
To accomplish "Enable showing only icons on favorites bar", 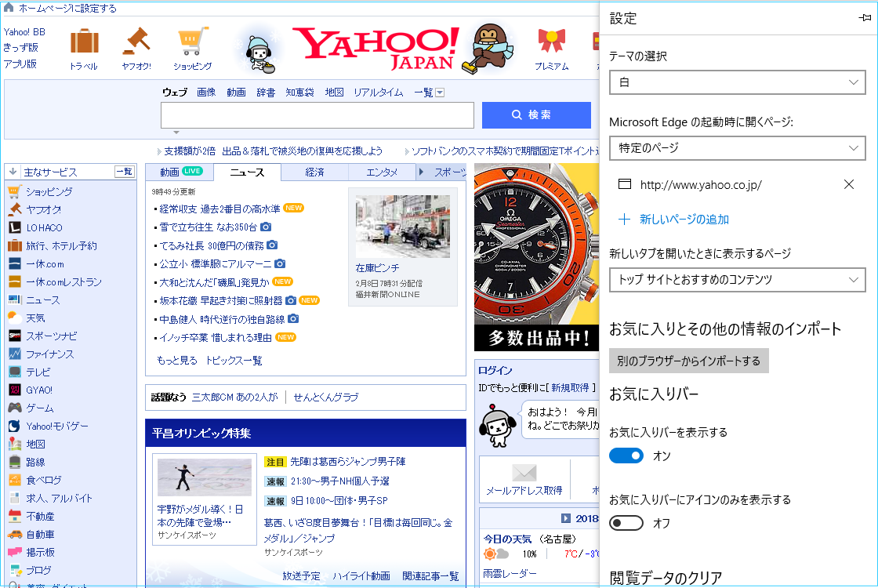I will (626, 523).
